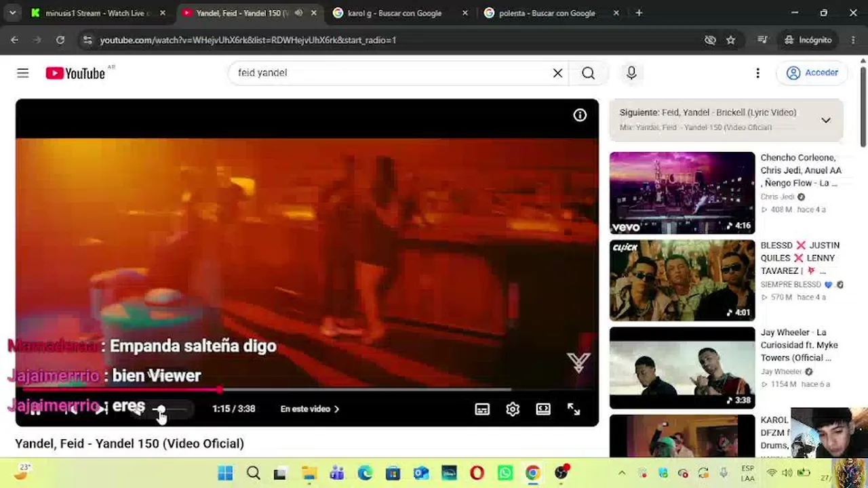Viewport: 868px width, 488px height.
Task: Reload the current page
Action: click(60, 40)
